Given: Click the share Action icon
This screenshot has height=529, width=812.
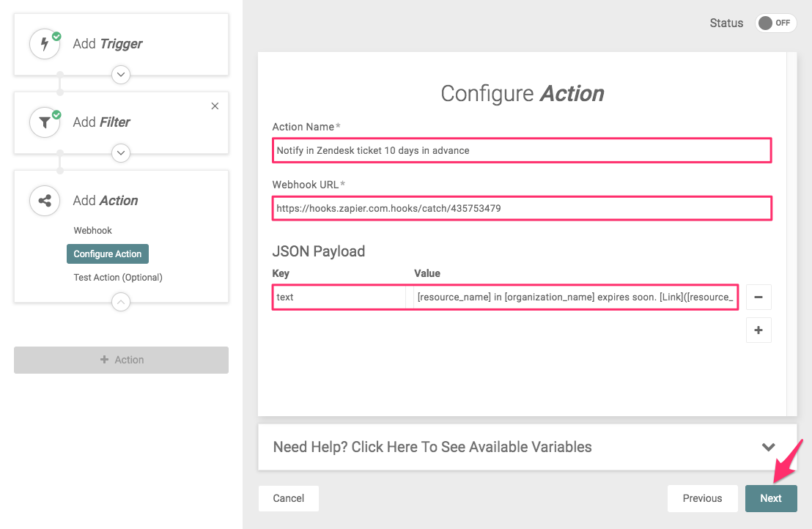Looking at the screenshot, I should coord(44,201).
